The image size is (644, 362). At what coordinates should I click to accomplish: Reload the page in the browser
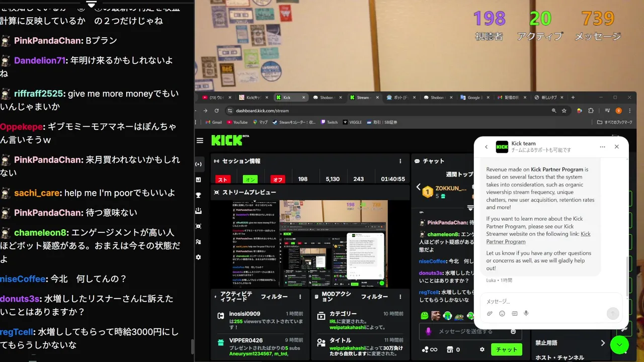(x=217, y=111)
